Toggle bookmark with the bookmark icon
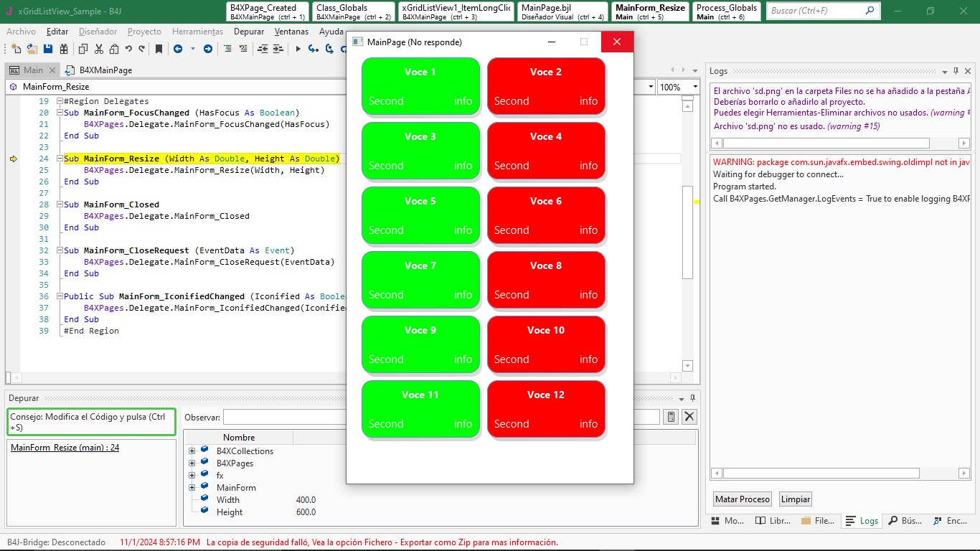This screenshot has height=551, width=980. click(159, 49)
